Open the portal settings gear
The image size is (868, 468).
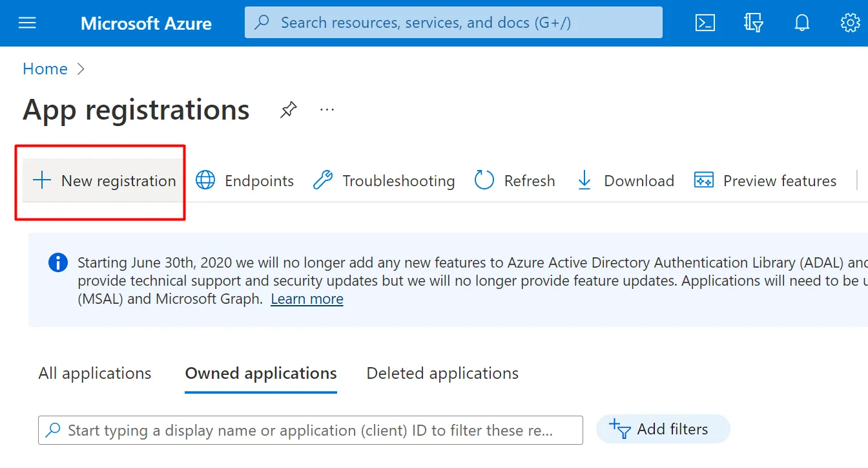(850, 23)
